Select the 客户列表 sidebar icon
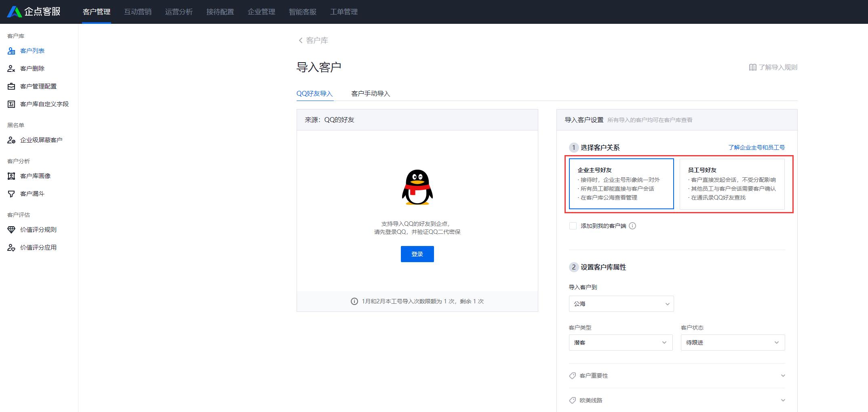This screenshot has width=868, height=412. point(11,50)
